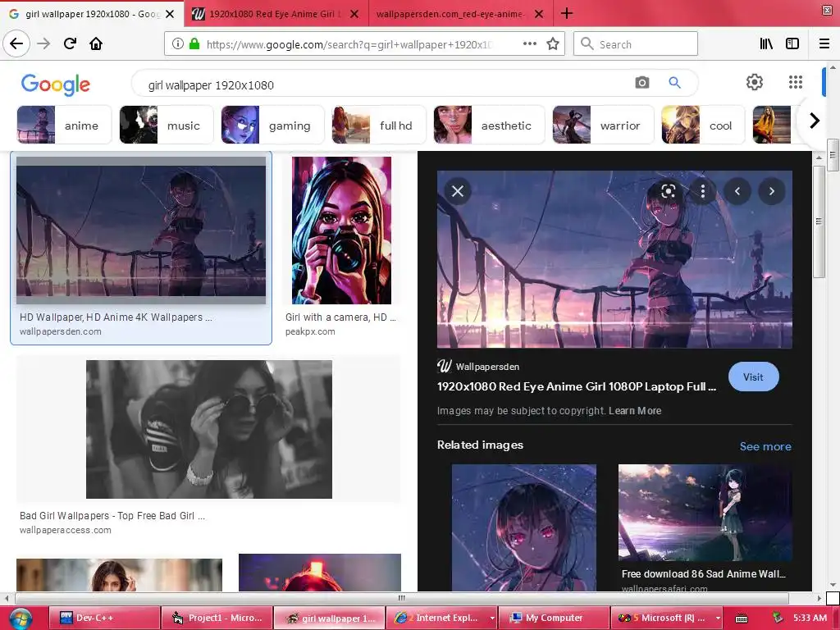Bookmark this page with the star
This screenshot has width=840, height=630.
tap(553, 44)
